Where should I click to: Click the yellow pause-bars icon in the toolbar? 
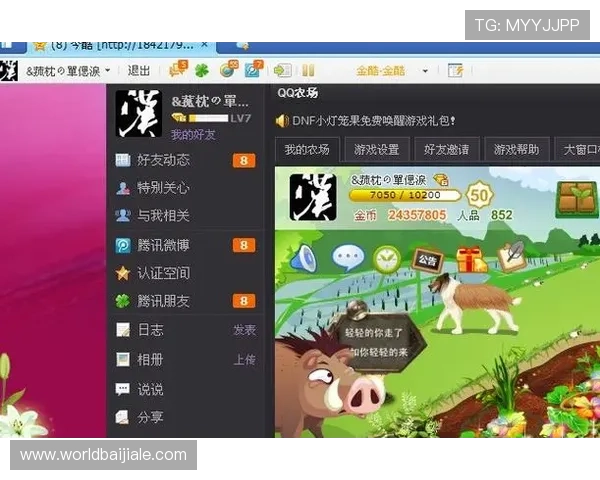[x=308, y=71]
